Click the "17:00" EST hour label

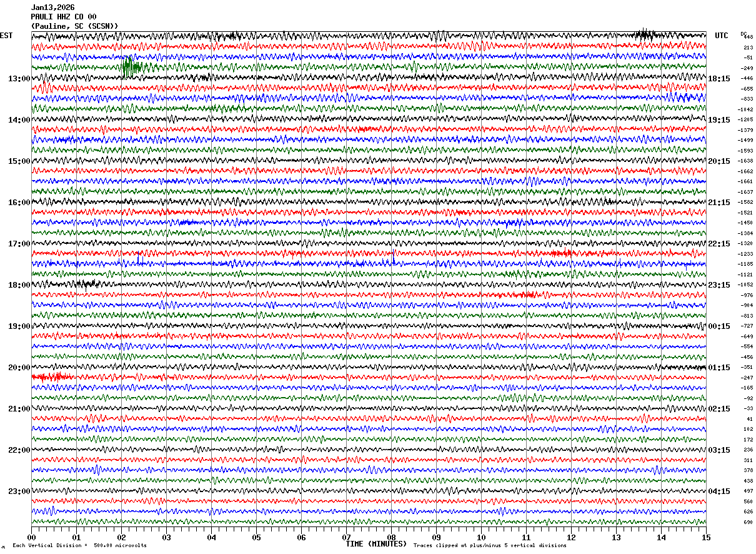pos(19,244)
